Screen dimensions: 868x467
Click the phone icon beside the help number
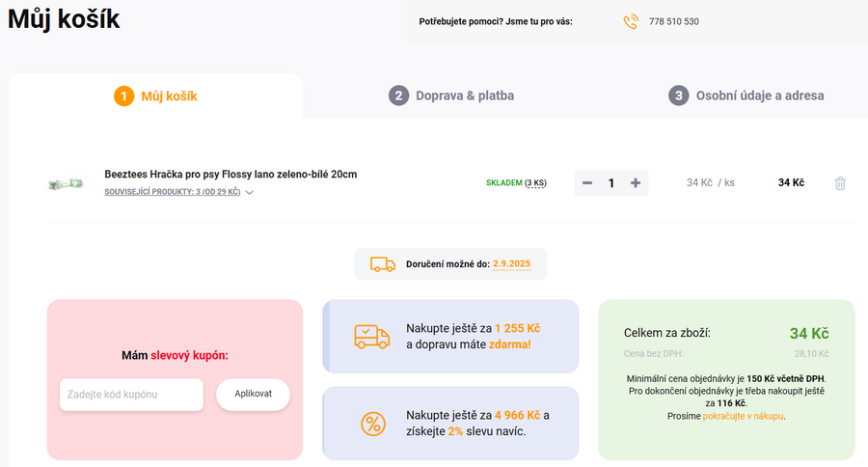[x=631, y=21]
